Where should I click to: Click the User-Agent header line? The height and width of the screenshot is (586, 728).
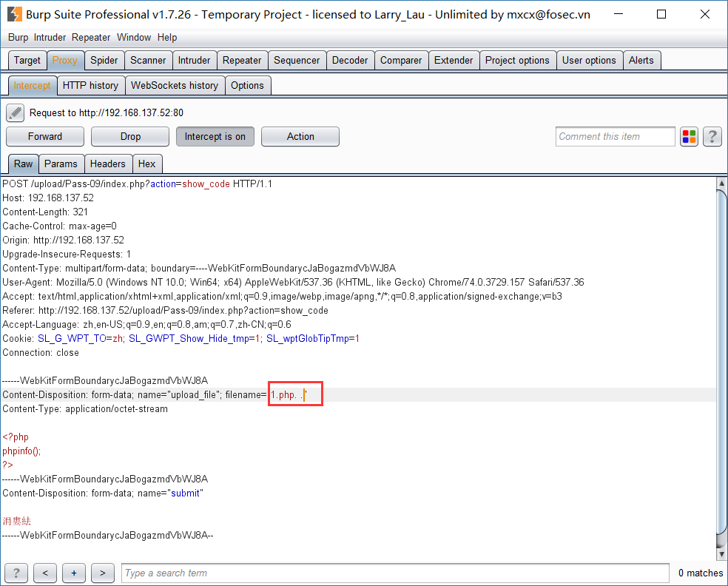[293, 283]
